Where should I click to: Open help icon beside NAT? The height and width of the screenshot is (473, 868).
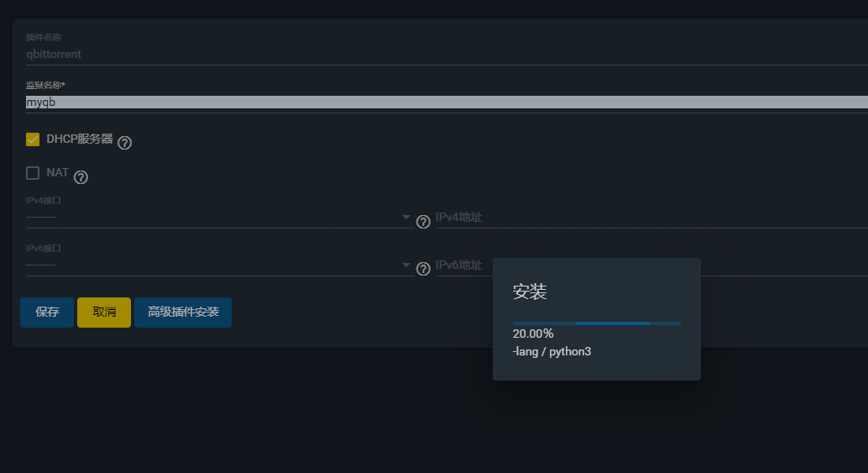coord(81,177)
